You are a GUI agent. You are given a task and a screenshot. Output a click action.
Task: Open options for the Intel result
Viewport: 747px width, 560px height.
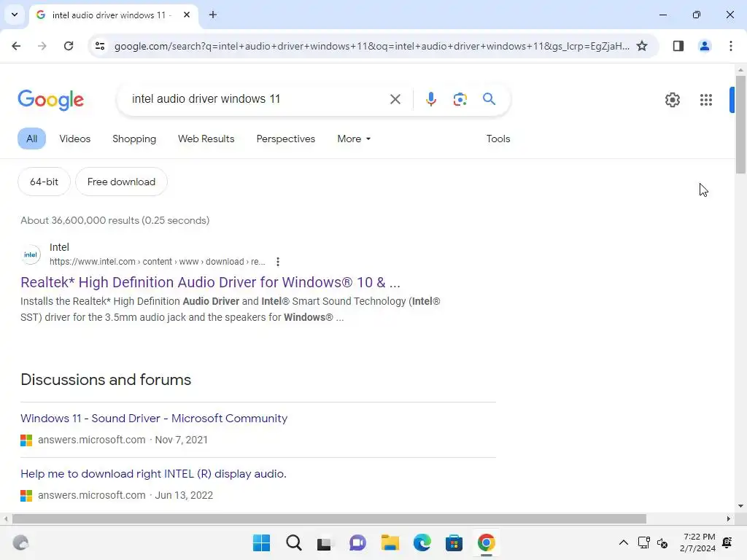point(278,262)
